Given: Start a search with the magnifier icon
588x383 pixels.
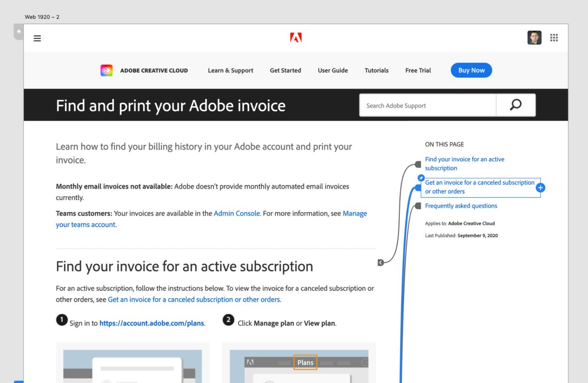Looking at the screenshot, I should pos(515,105).
